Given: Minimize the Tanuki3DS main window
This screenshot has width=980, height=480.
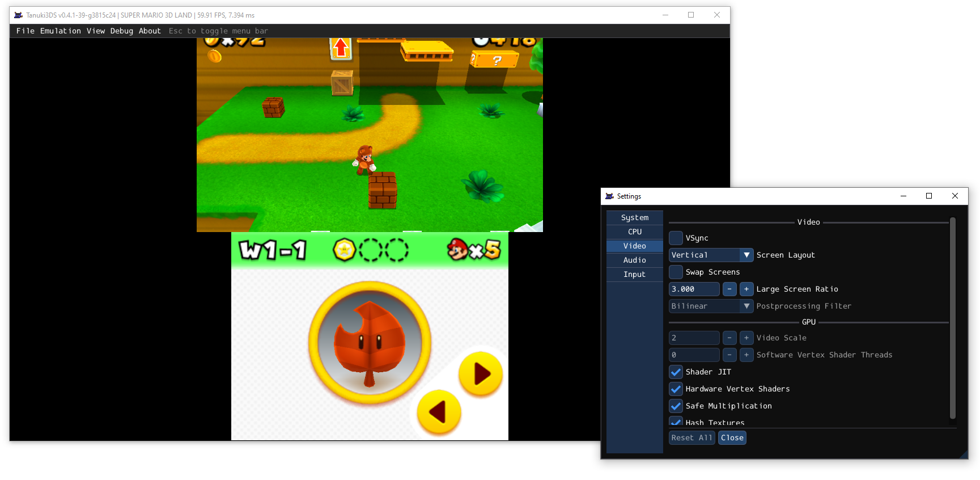Looking at the screenshot, I should pos(665,15).
